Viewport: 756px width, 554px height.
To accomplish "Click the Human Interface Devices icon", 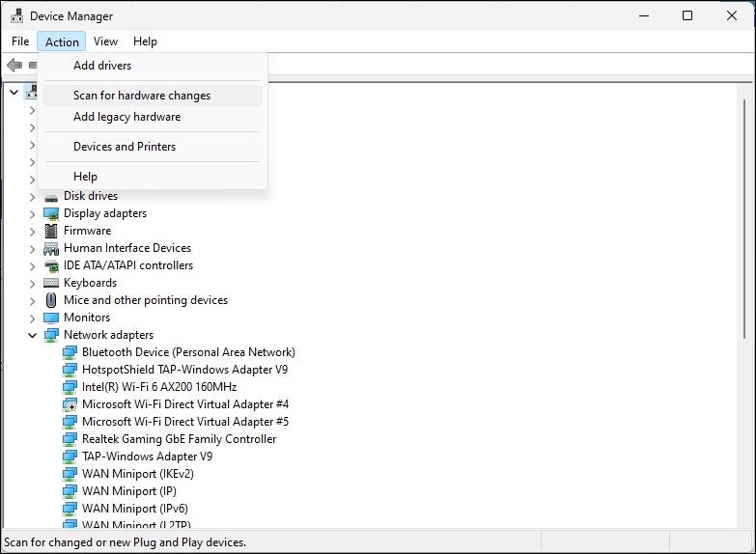I will (x=51, y=248).
